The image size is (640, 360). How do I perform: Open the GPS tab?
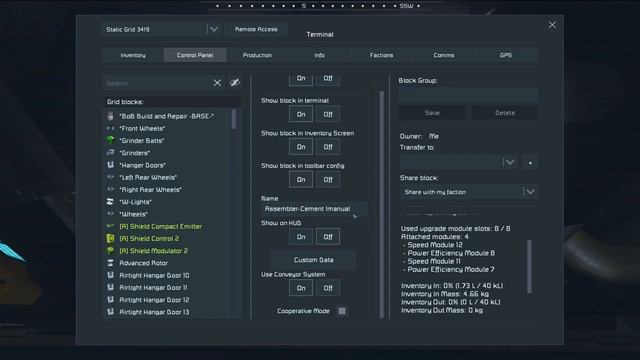tap(506, 55)
